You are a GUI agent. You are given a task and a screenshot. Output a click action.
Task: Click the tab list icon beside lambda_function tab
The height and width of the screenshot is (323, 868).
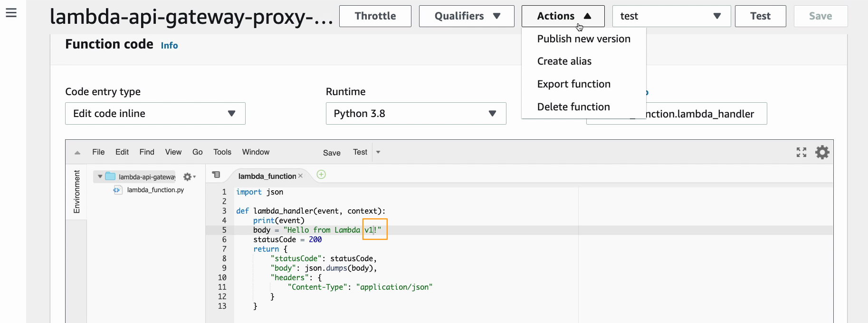coord(216,175)
